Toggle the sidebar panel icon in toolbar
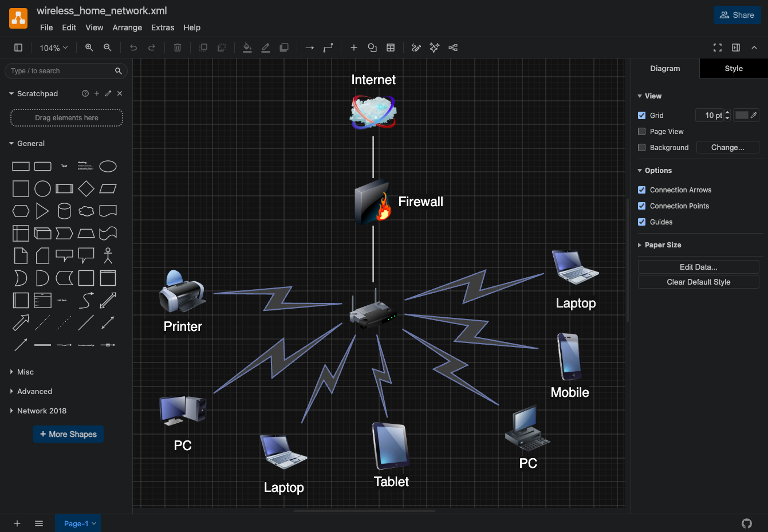This screenshot has height=532, width=768. tap(18, 48)
